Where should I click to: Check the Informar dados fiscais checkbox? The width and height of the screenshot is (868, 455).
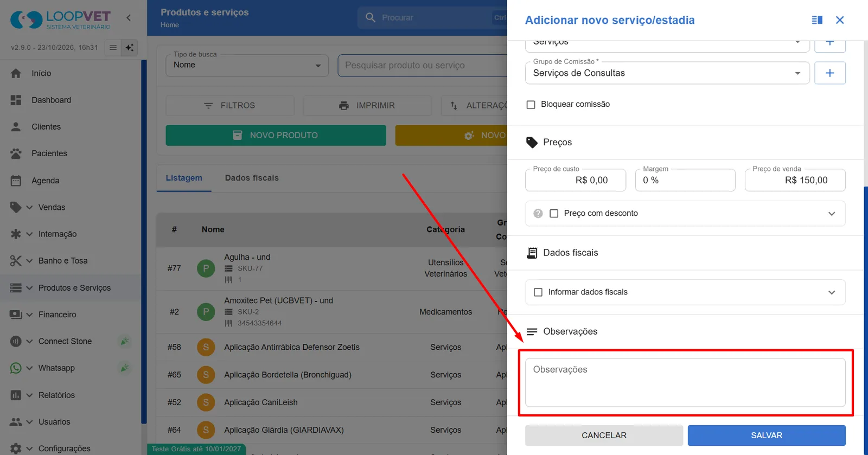point(538,292)
